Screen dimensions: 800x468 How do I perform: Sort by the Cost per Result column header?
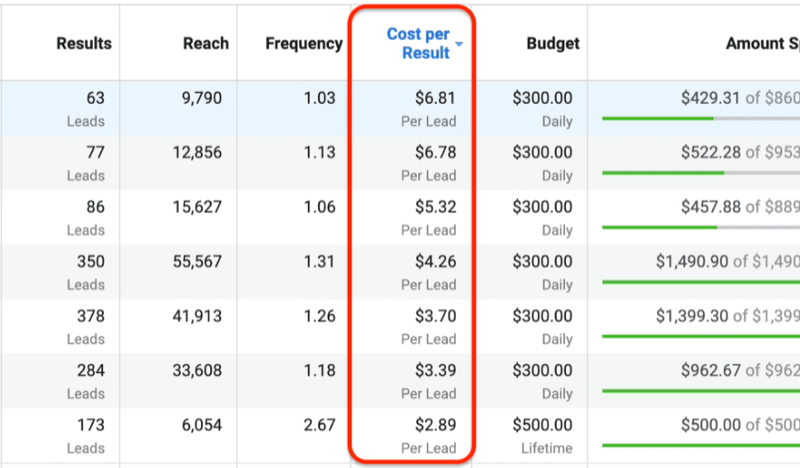click(x=420, y=43)
